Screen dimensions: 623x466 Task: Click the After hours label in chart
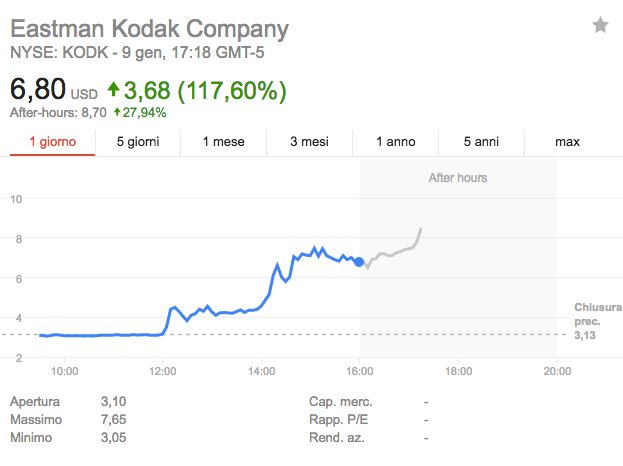pos(457,178)
